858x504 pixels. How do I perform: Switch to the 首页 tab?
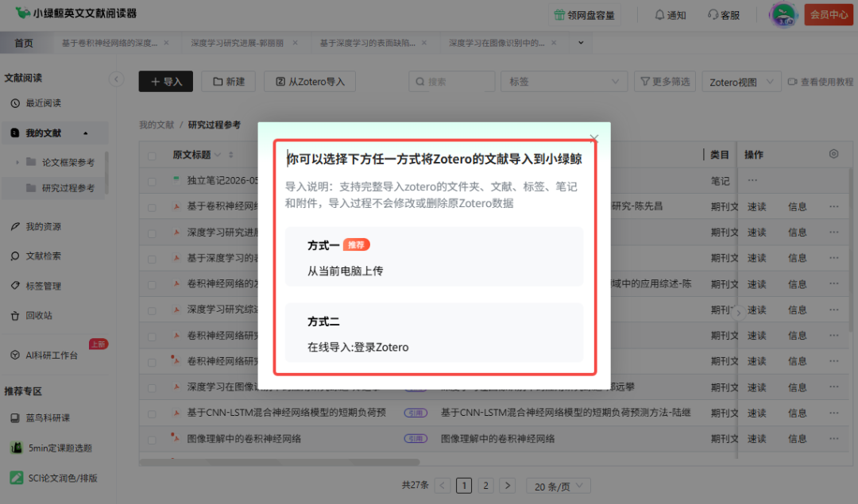click(x=24, y=43)
